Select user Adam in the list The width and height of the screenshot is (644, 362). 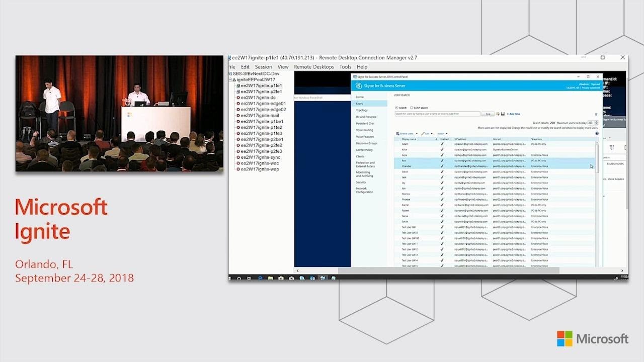[495, 144]
